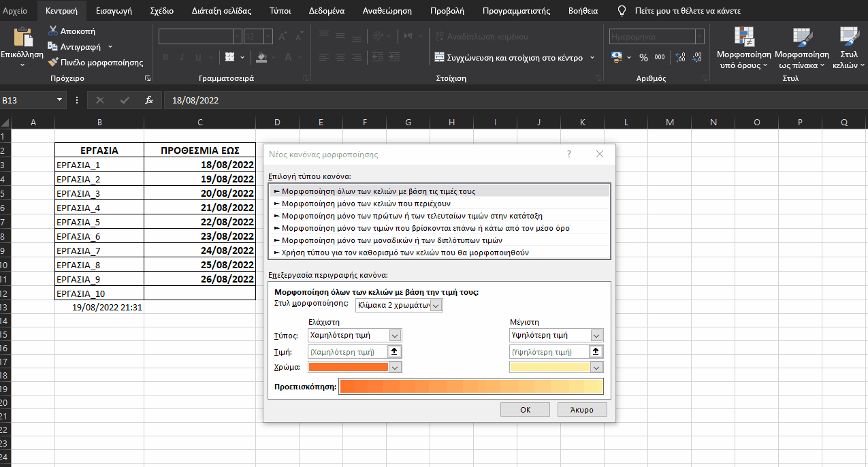Open the Ελάχιστη Τύπος dropdown showing Χαμηλότερη τιμή
This screenshot has width=868, height=467.
pos(395,335)
